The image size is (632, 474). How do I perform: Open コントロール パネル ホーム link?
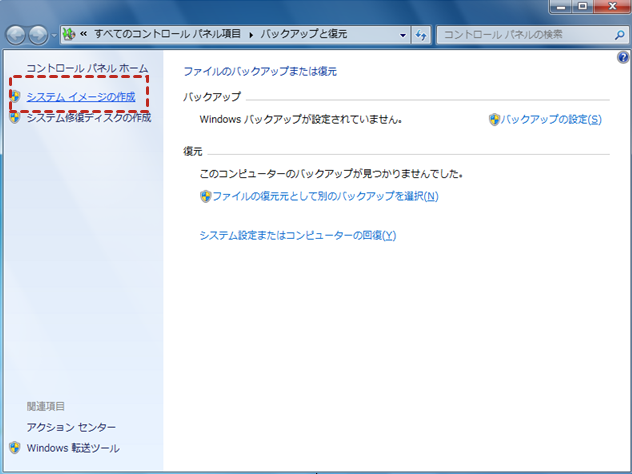[87, 69]
